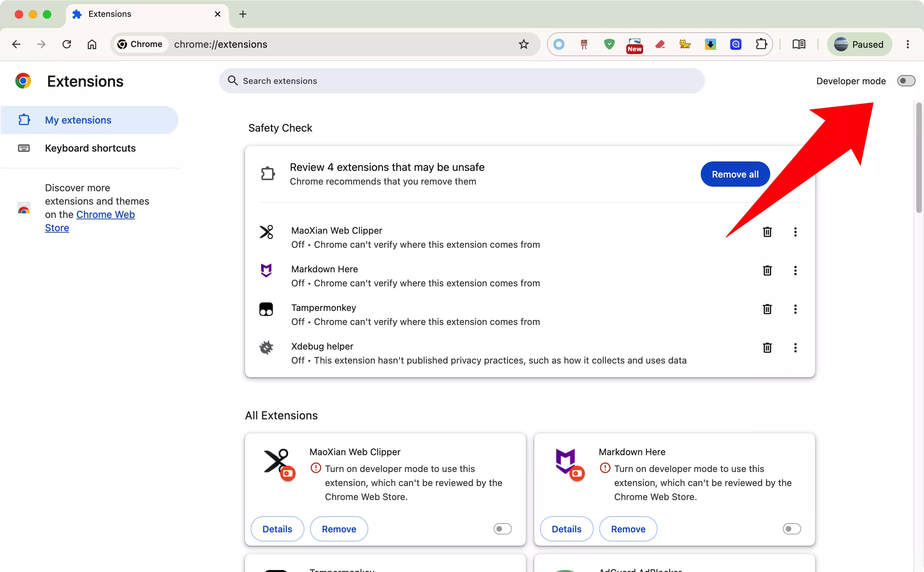
Task: Reload the extensions page
Action: (x=67, y=44)
